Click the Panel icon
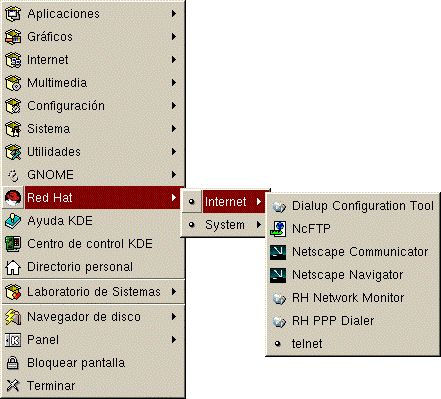Viewport: 441px width, 399px height. point(13,340)
